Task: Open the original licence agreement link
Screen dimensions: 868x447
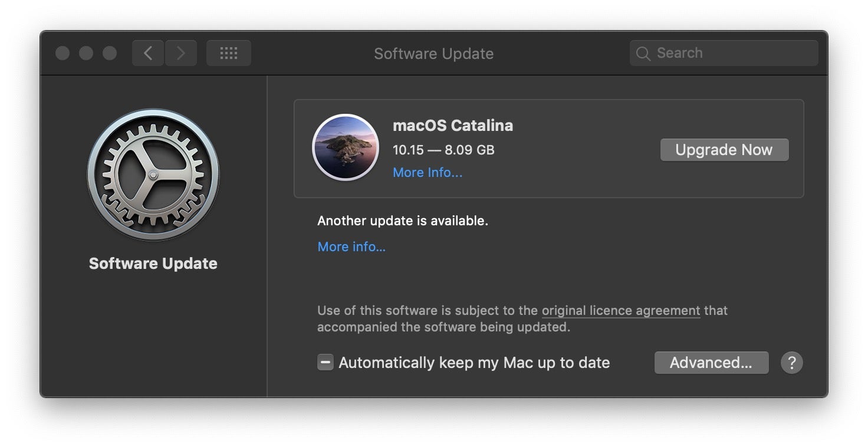Action: 621,311
